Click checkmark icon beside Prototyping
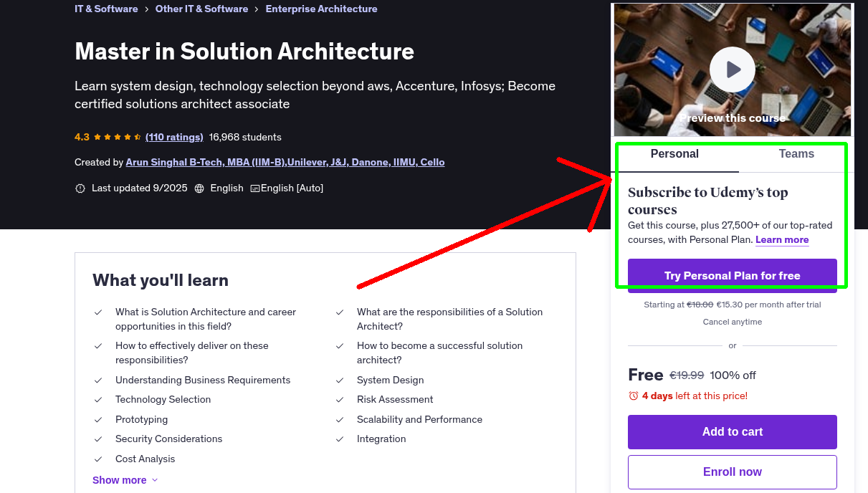The height and width of the screenshot is (493, 868). click(x=98, y=420)
